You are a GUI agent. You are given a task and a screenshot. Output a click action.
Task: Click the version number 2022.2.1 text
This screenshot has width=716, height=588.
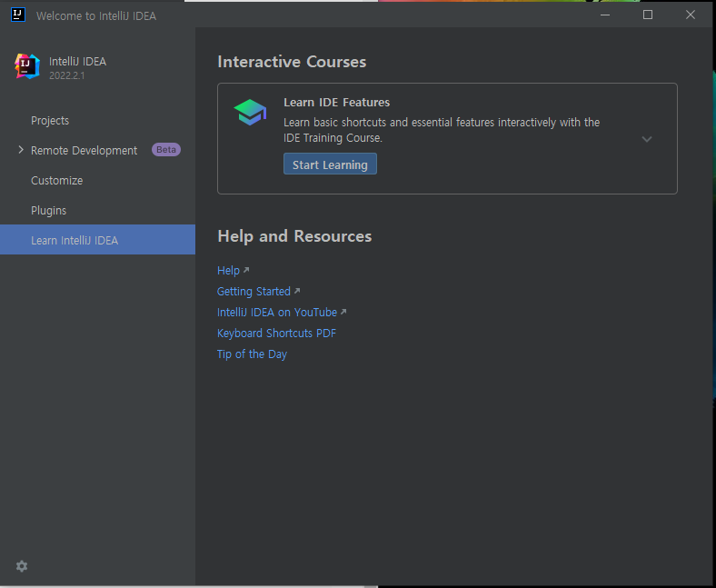66,75
